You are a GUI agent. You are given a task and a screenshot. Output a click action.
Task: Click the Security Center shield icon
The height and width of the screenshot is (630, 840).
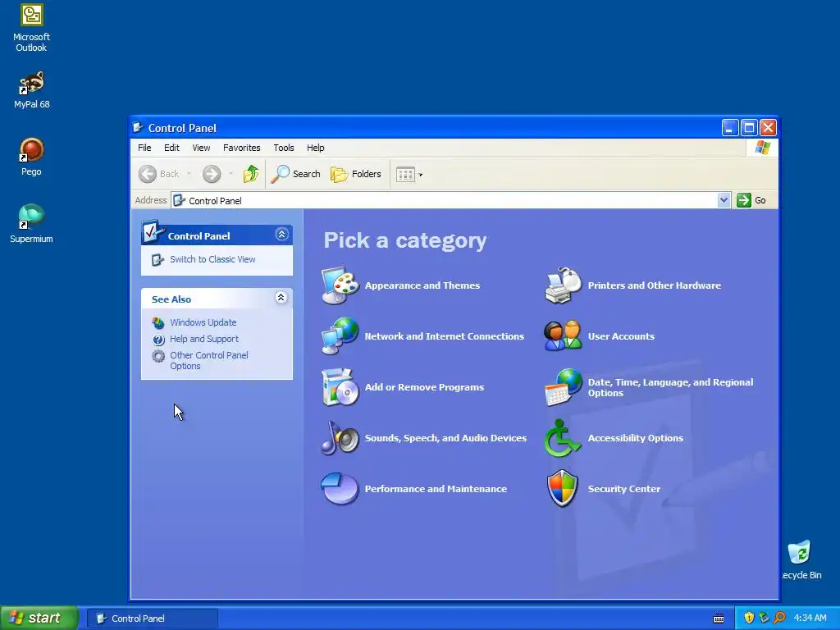point(563,489)
